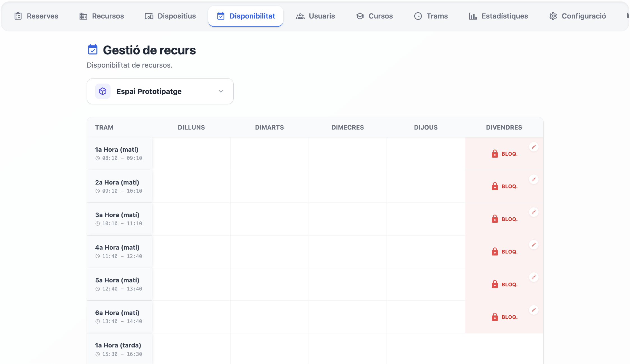View the Estadístiques tab
The width and height of the screenshot is (630, 364).
pyautogui.click(x=498, y=16)
